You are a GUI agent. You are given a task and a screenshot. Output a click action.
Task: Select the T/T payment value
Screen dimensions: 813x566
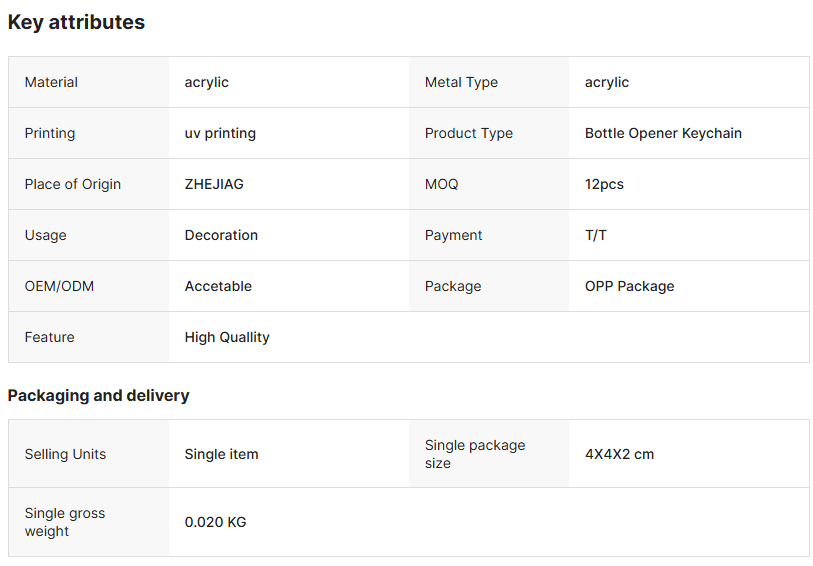pos(595,235)
